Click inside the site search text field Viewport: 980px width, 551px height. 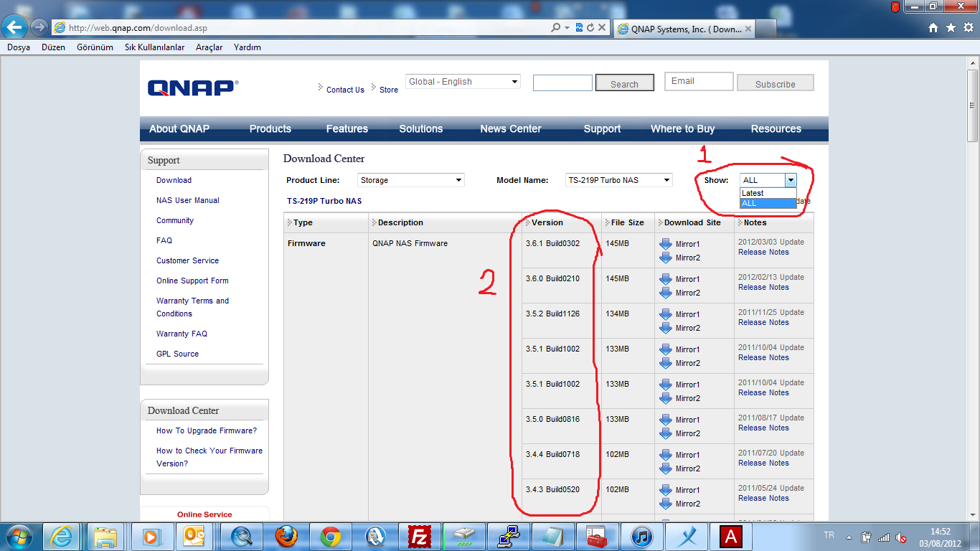click(x=562, y=83)
